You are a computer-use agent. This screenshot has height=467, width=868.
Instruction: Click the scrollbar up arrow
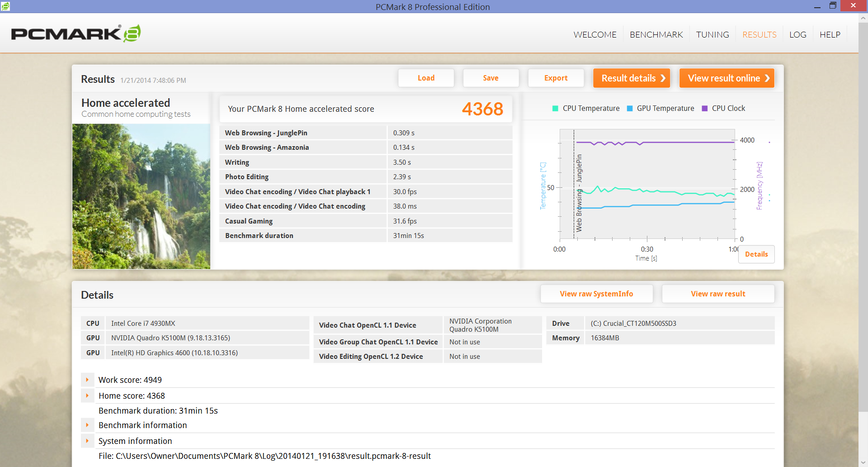point(863,18)
